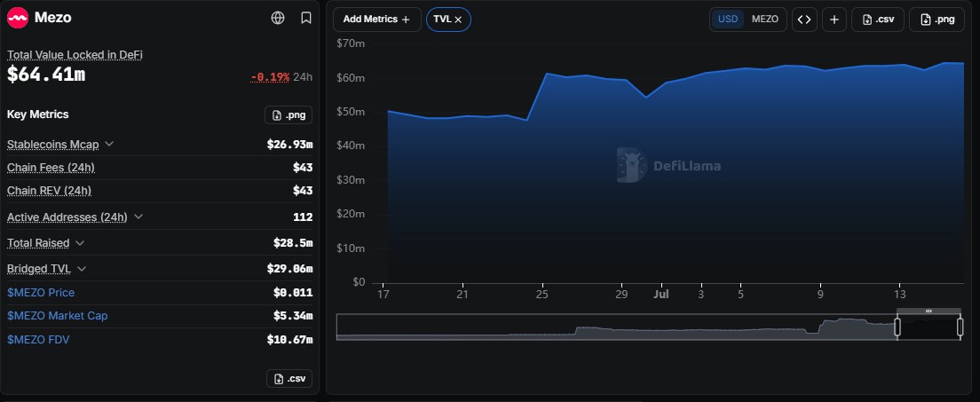Click the Chain REV (24h) label
Screen dimensions: 980x402
[50, 190]
